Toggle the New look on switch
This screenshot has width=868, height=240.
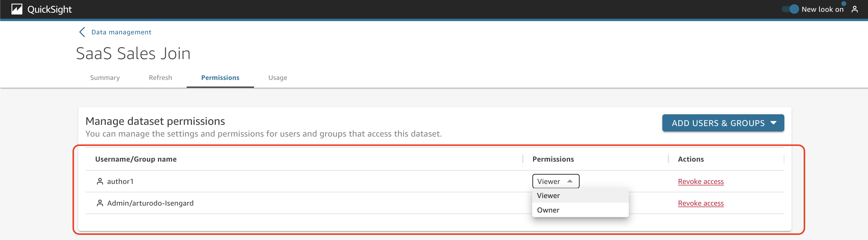point(790,9)
